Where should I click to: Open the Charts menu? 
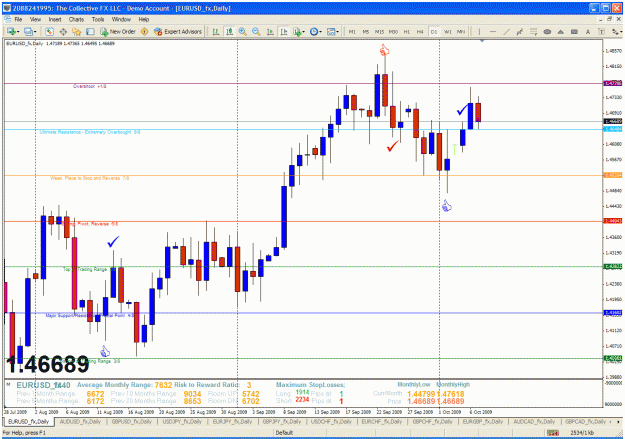point(76,19)
